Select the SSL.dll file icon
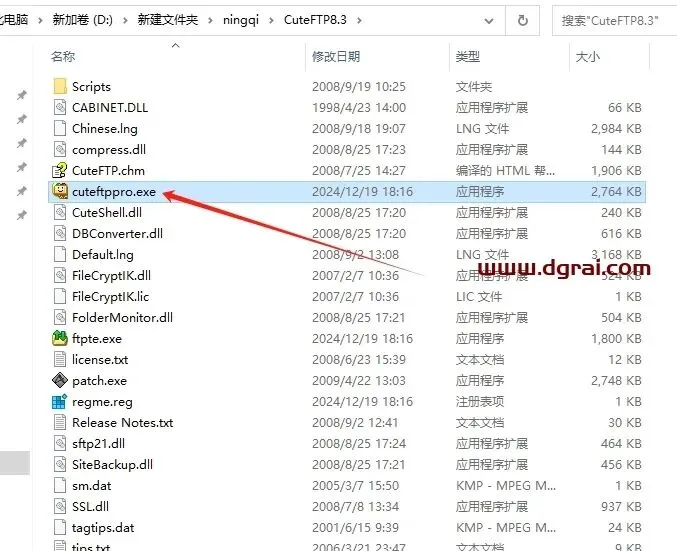Viewport: 677px width, 551px height. tap(60, 507)
